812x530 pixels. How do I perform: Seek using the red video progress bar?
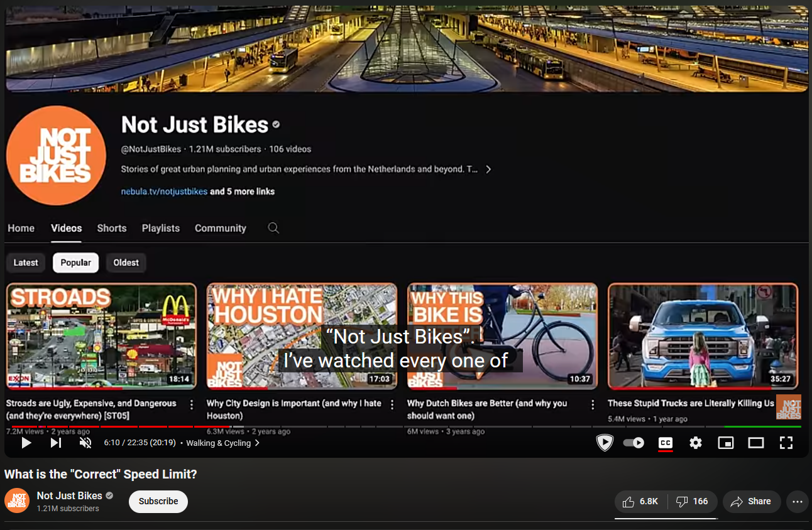tap(406, 426)
